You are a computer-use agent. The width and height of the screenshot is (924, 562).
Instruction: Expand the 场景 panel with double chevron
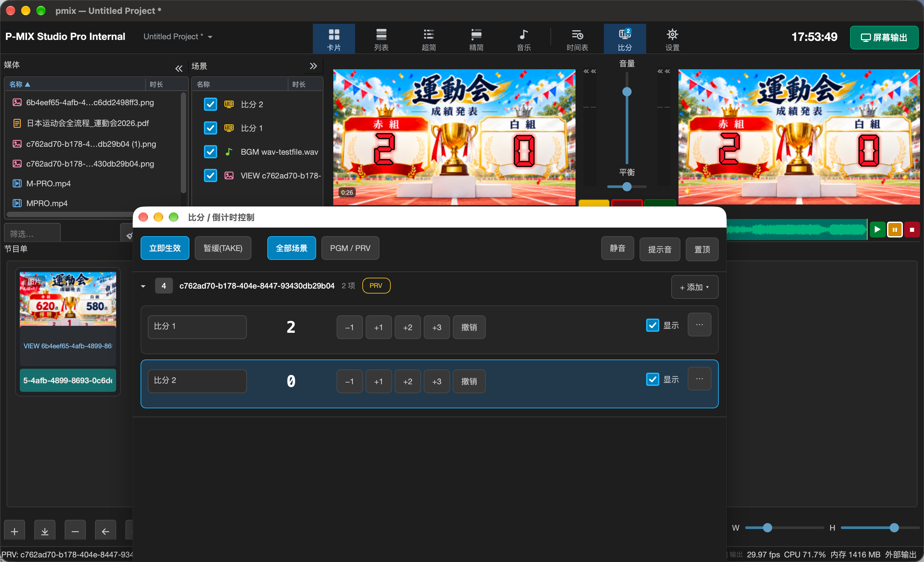(x=313, y=66)
